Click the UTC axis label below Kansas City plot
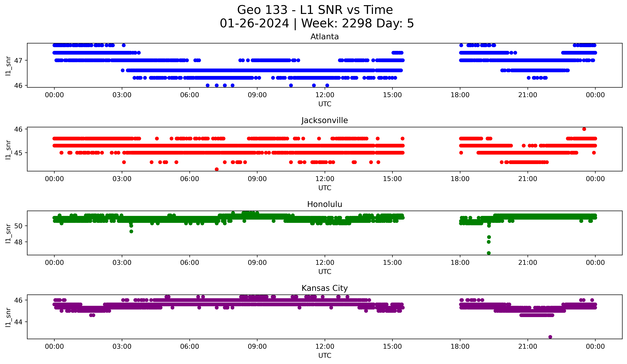This screenshot has height=364, width=627. (x=325, y=356)
